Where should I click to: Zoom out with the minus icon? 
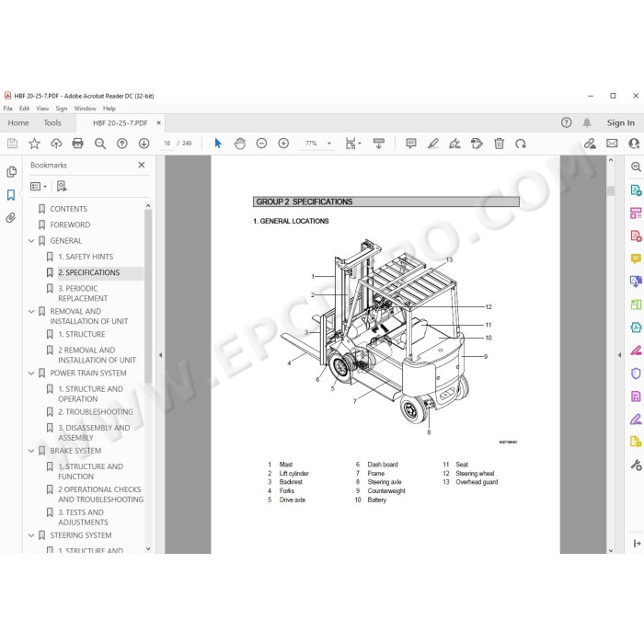tap(261, 144)
